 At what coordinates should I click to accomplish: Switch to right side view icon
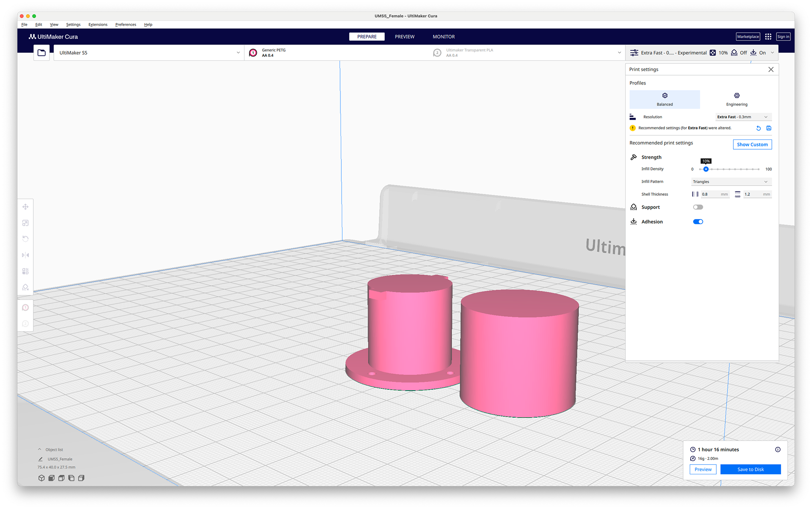point(81,478)
